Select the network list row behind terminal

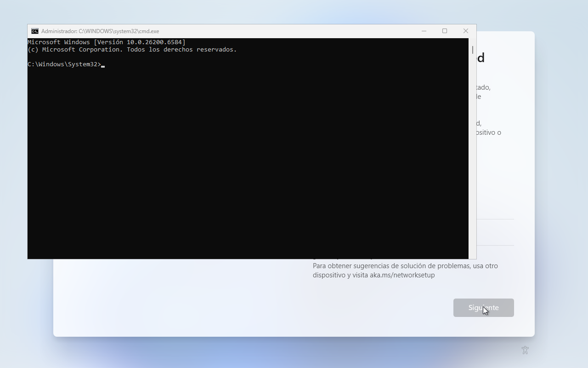coord(495,232)
